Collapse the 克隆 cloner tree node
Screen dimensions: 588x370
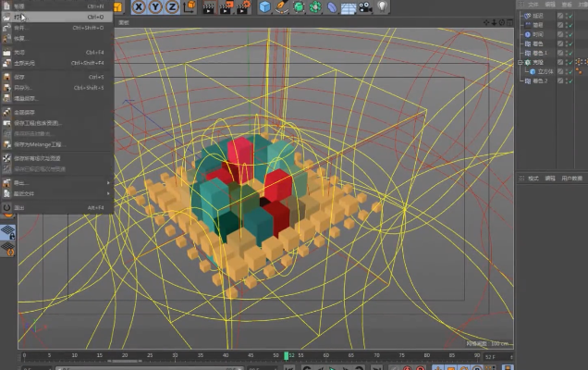click(x=521, y=62)
